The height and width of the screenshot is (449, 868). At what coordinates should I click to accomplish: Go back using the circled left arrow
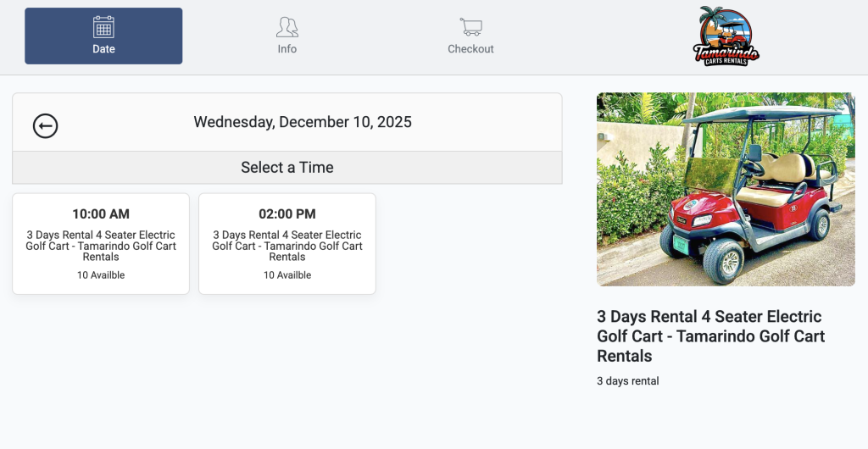[x=45, y=126]
